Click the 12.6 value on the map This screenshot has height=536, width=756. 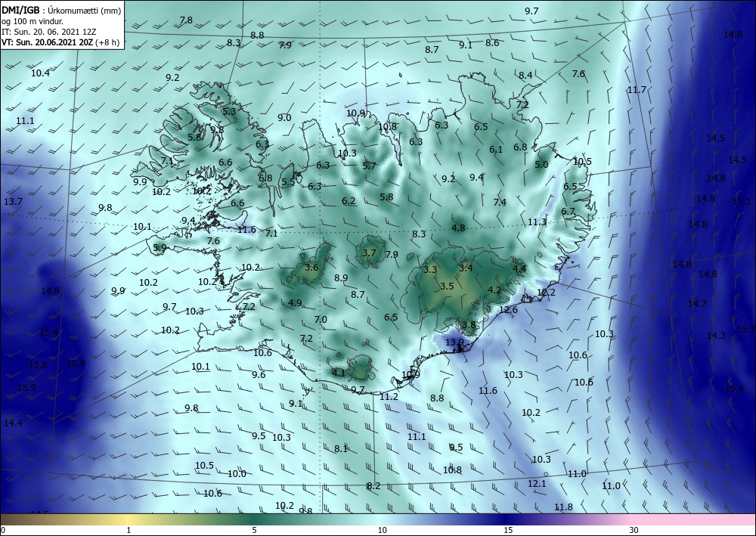508,310
